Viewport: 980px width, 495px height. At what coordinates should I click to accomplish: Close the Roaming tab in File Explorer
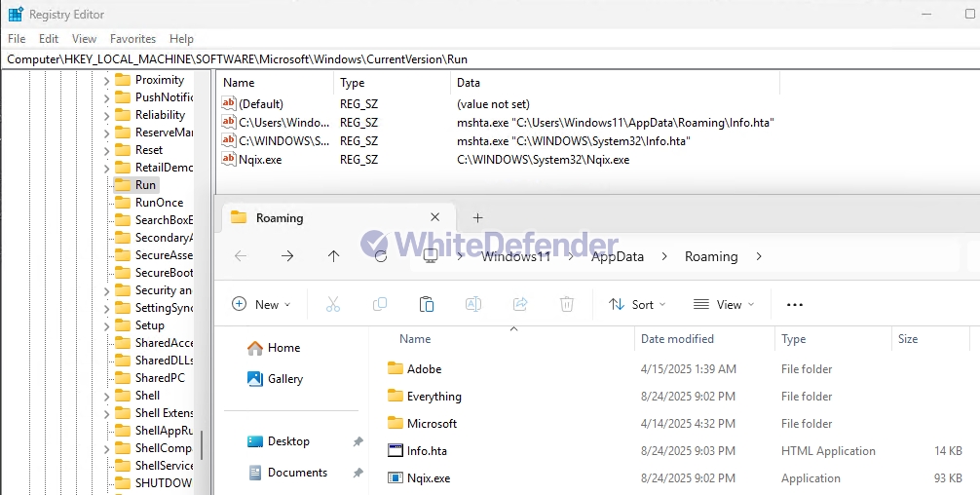pos(435,217)
